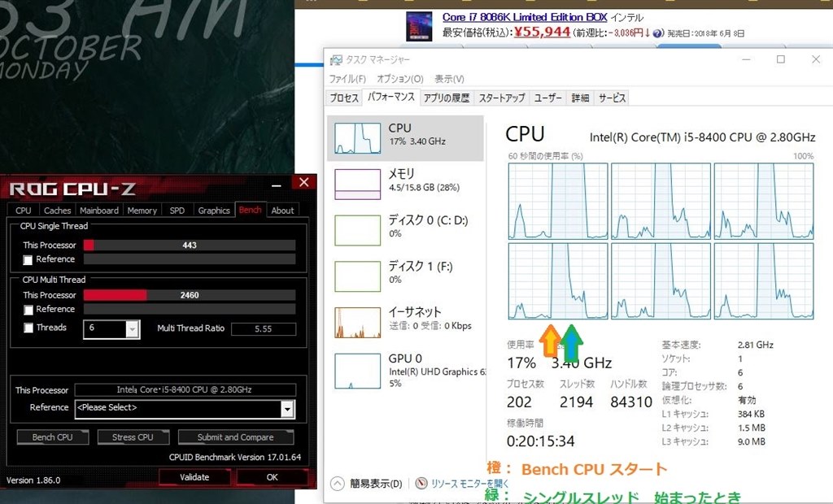Open the About tab in CPU-Z
Screen dimensions: 833x504
tap(282, 211)
